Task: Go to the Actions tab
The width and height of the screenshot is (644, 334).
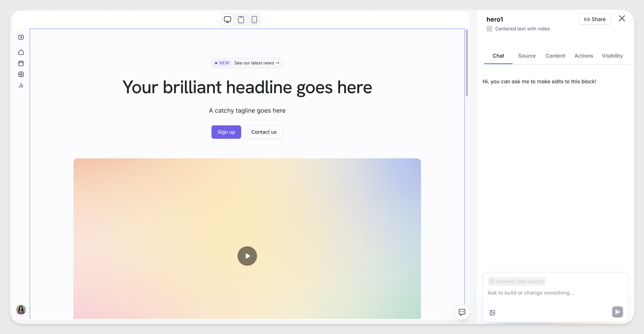Action: pos(584,56)
